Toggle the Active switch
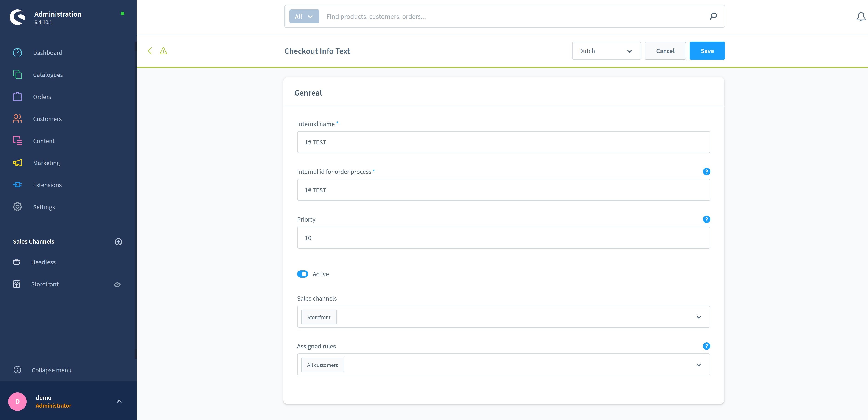Screen dimensions: 868x420 (x=302, y=274)
